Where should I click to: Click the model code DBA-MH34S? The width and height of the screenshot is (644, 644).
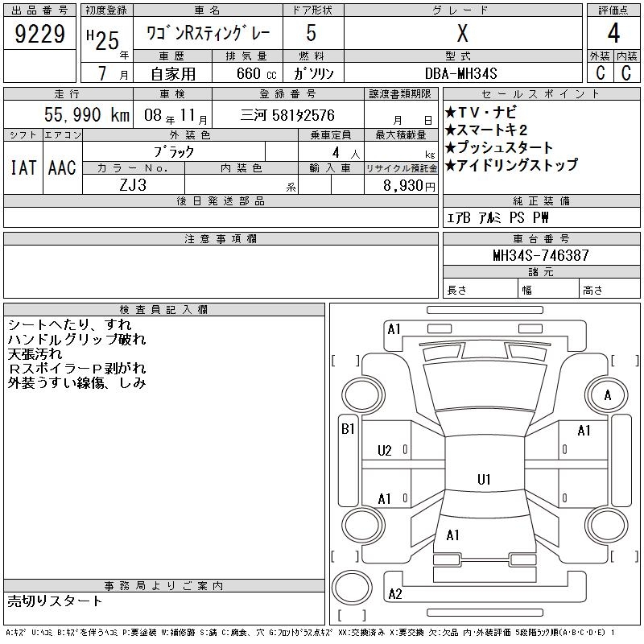coord(462,73)
